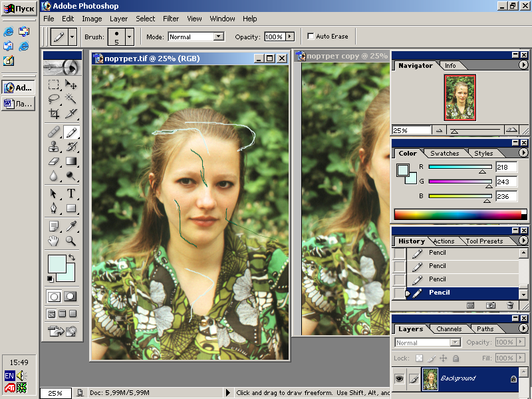Select the Rectangular Marquee tool
This screenshot has height=399, width=532.
coord(54,84)
